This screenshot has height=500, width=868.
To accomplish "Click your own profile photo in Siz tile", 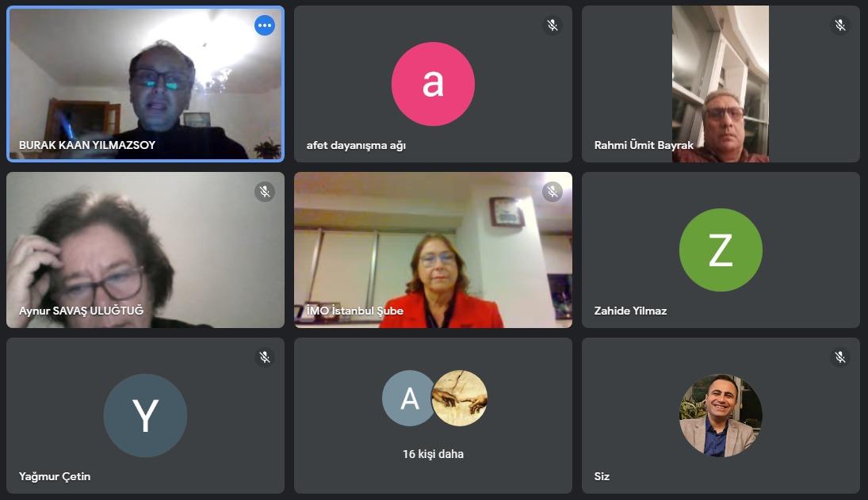I will (721, 416).
